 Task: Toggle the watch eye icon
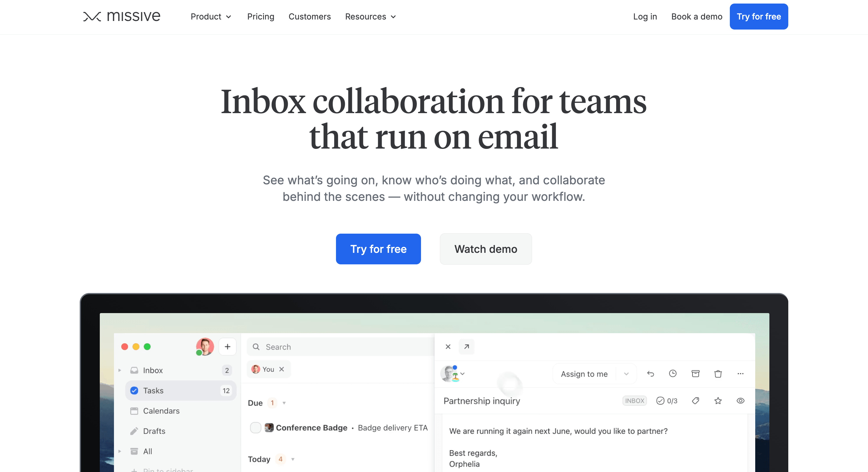[x=740, y=401]
